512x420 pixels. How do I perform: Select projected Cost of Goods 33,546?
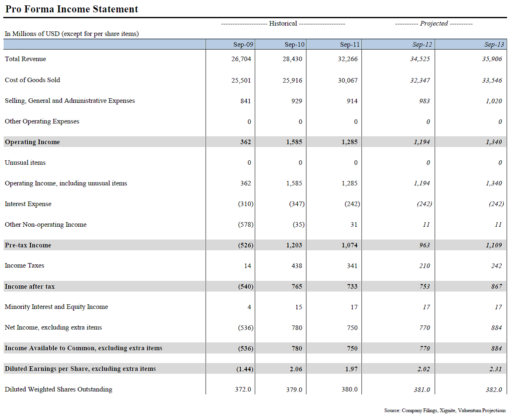(492, 81)
